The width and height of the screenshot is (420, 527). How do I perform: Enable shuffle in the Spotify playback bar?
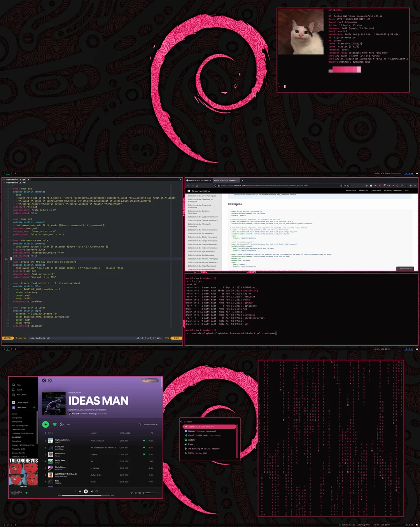tap(75, 492)
